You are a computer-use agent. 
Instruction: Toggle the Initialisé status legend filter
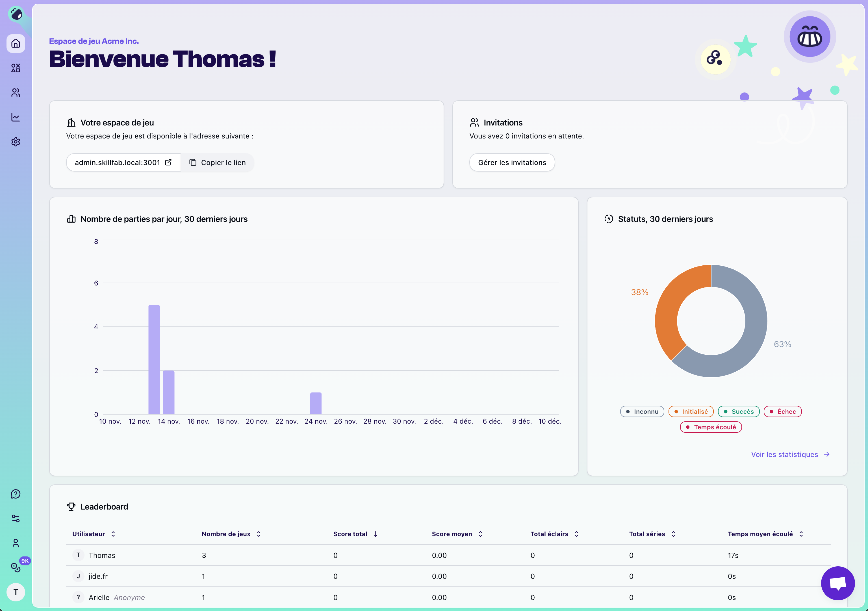pos(691,411)
